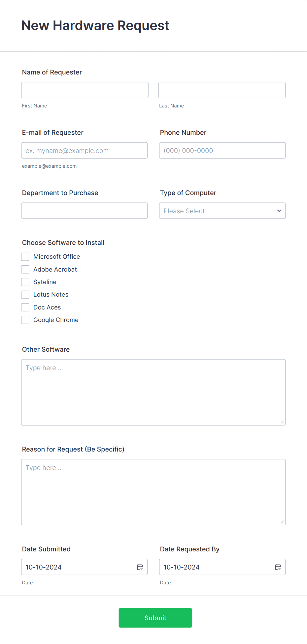The width and height of the screenshot is (307, 644).
Task: Select the E-mail of Requester field
Action: 85,150
